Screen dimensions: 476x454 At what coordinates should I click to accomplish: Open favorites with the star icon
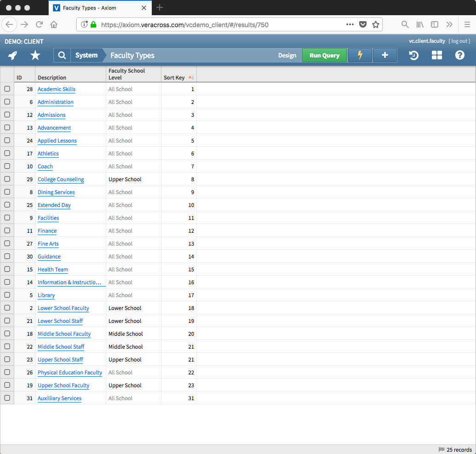[35, 56]
